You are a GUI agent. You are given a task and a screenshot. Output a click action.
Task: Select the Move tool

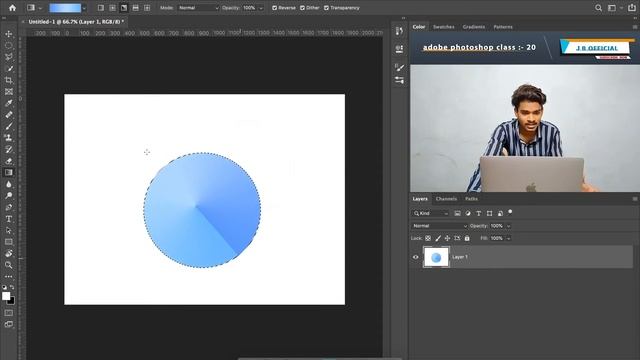[x=9, y=34]
